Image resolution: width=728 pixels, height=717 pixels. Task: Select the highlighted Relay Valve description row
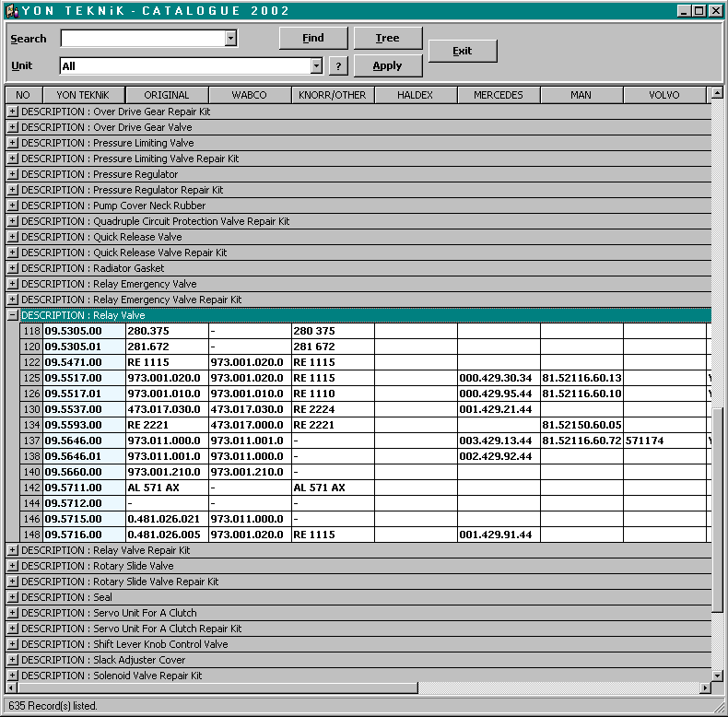coord(366,315)
